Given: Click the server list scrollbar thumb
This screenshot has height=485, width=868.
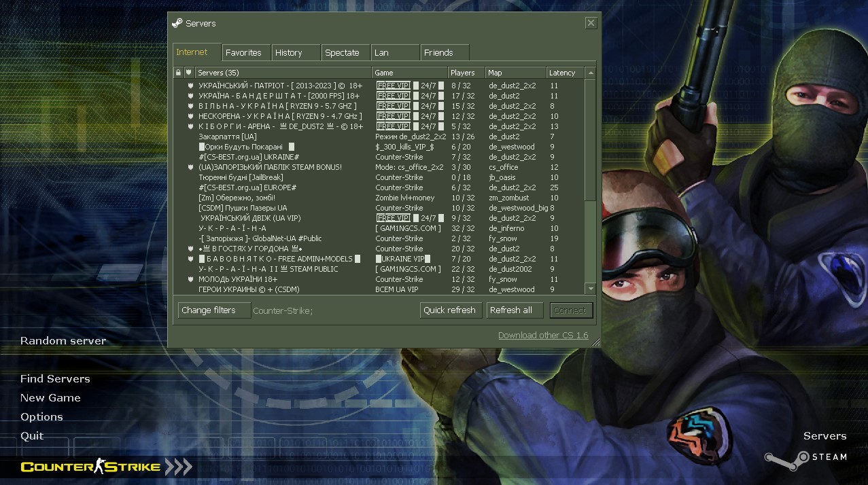Looking at the screenshot, I should (x=591, y=140).
